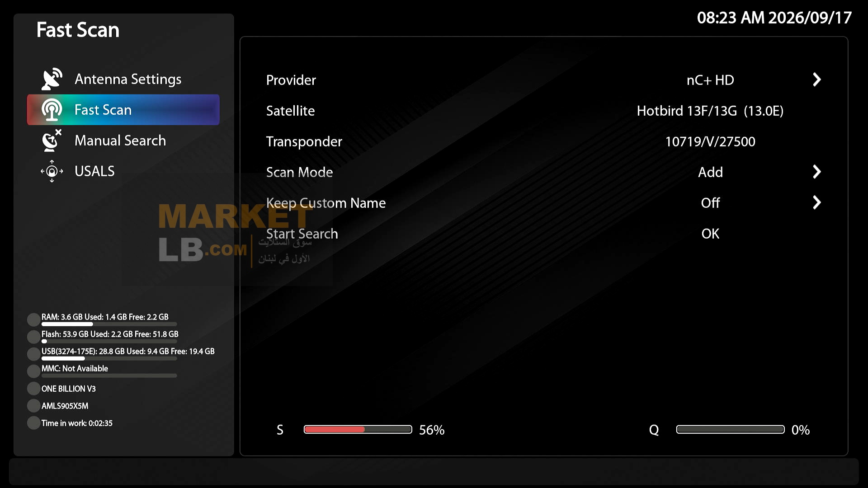
Task: Click the MMC: Not Available line
Action: coord(75,368)
